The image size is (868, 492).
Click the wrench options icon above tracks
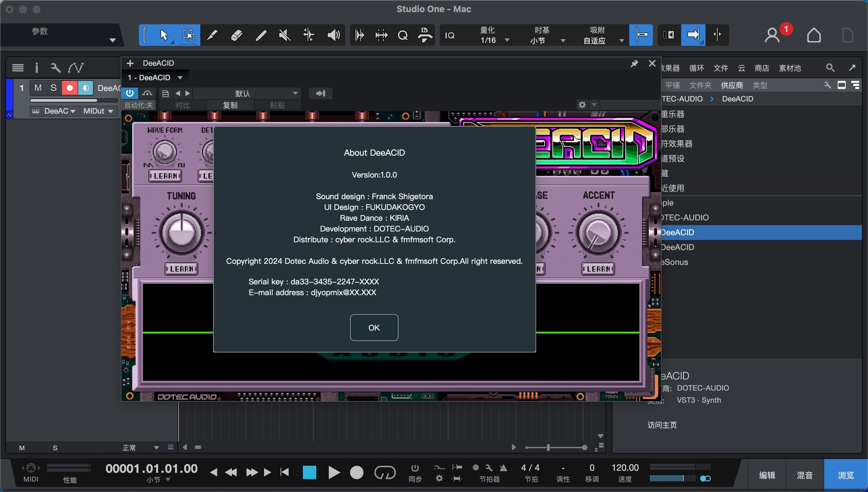(56, 68)
